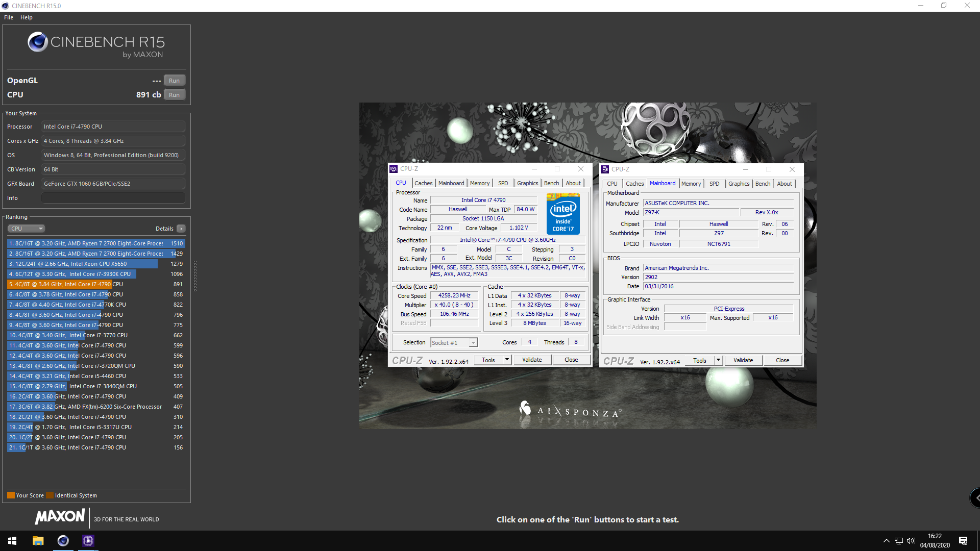Image resolution: width=980 pixels, height=551 pixels.
Task: Click Validate in right CPU-Z window
Action: [x=743, y=360]
